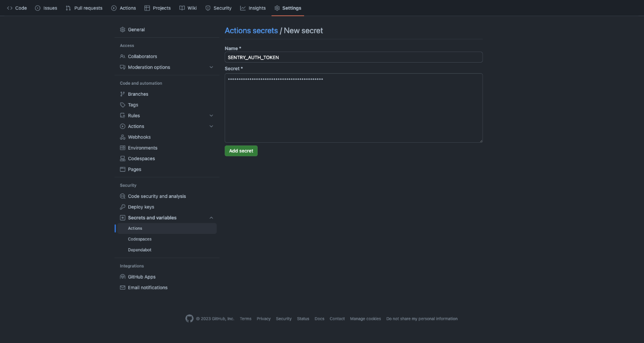
Task: Click the Deploy keys key icon
Action: [x=122, y=207]
